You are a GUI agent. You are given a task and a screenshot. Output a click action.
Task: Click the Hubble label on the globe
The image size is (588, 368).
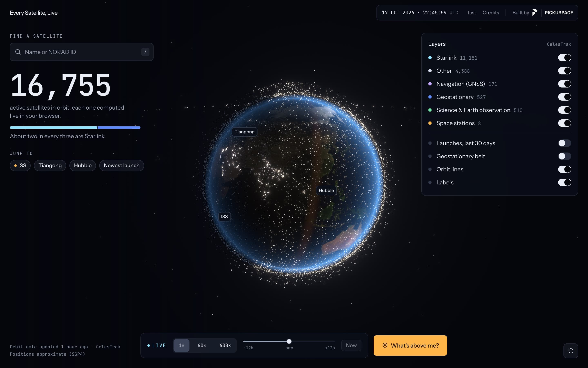click(326, 190)
